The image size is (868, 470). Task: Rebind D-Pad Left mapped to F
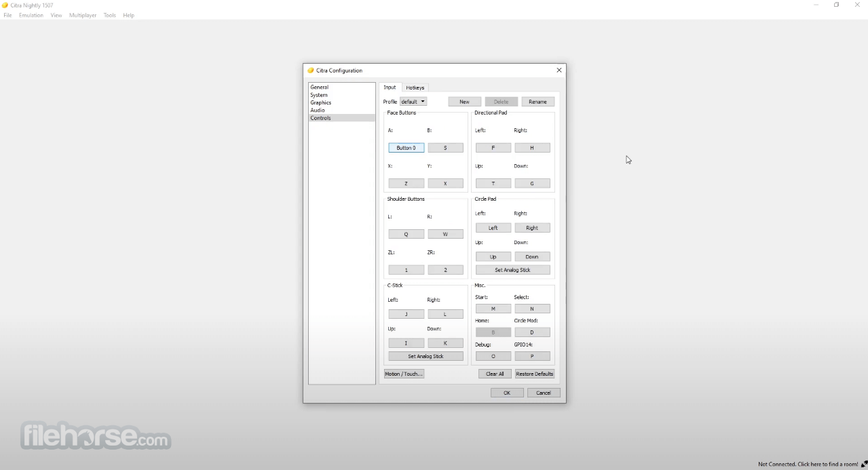[x=493, y=148]
